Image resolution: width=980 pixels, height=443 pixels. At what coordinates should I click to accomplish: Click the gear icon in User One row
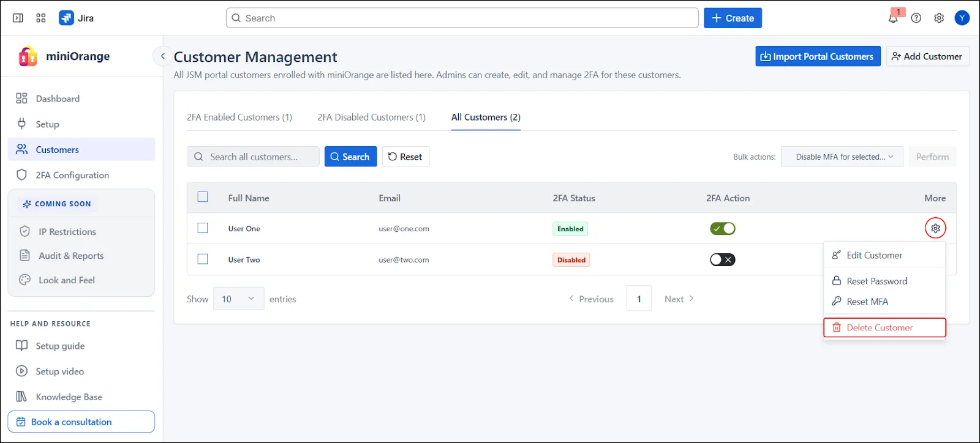(x=935, y=228)
